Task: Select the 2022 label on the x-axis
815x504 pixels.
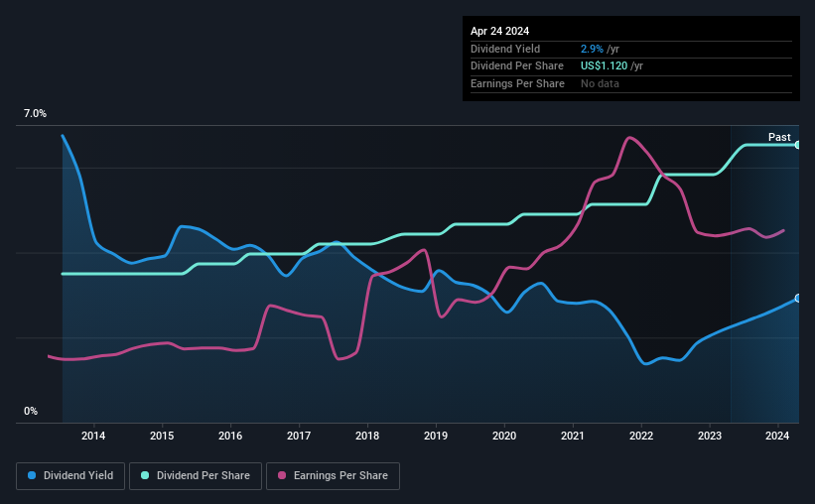Action: (641, 436)
